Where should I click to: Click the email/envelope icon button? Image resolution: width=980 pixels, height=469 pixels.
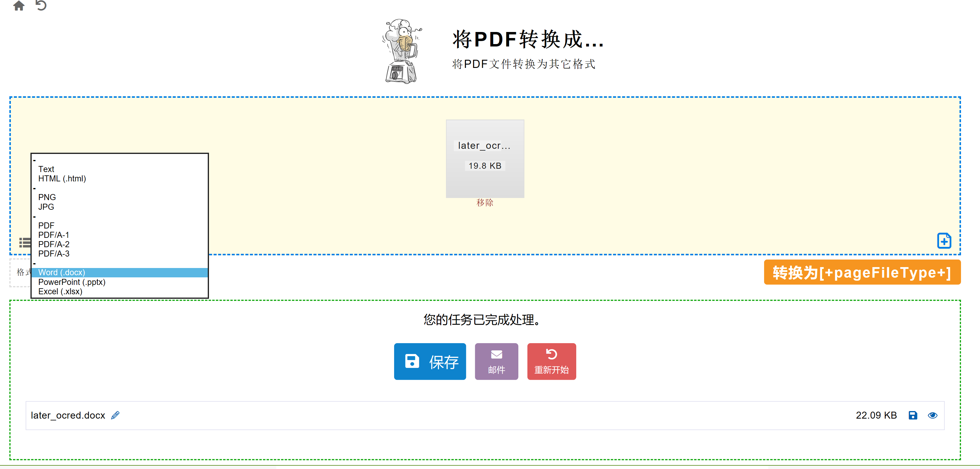(497, 362)
